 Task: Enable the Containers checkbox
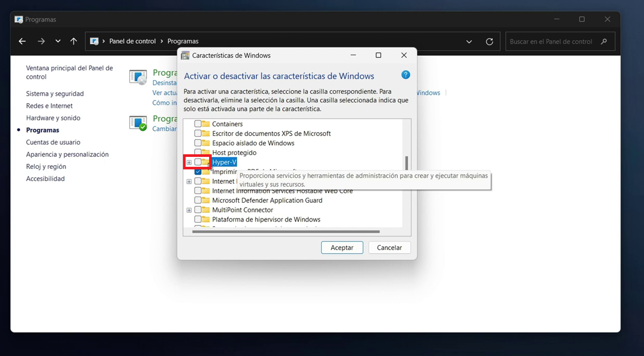click(198, 124)
